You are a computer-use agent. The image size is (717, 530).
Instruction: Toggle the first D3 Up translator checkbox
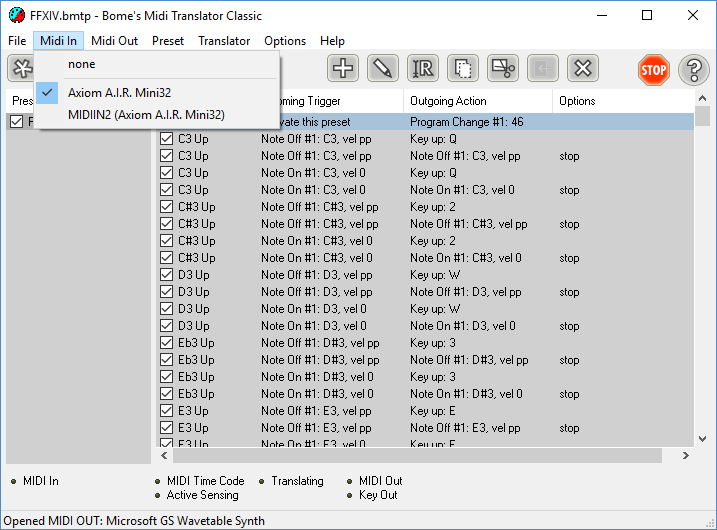[167, 275]
